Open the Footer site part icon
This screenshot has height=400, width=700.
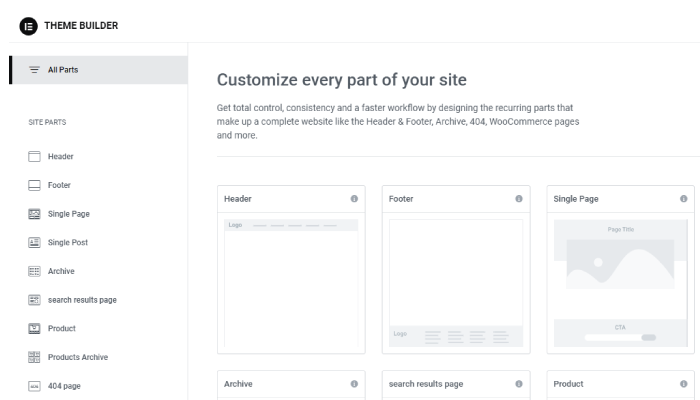click(34, 185)
